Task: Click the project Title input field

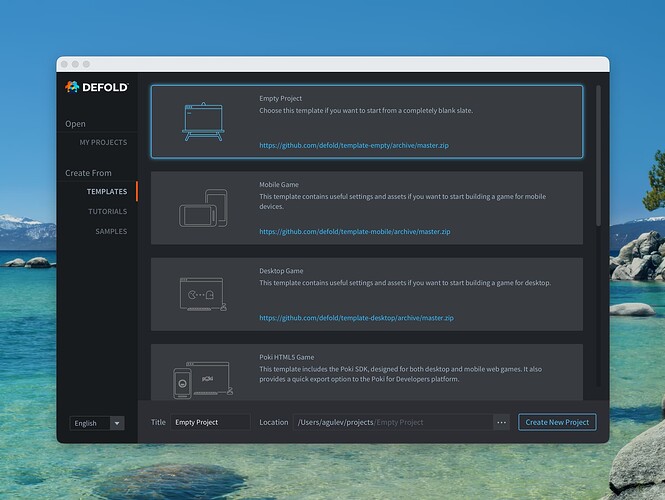Action: [210, 422]
